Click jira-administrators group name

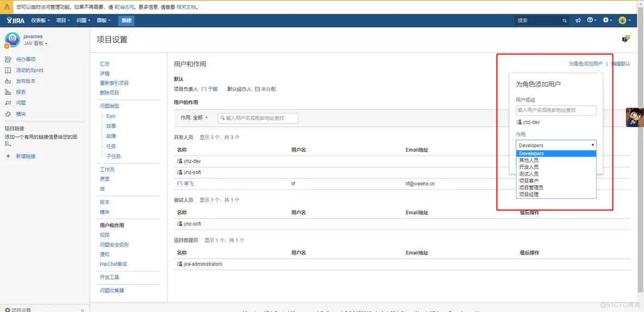(203, 264)
